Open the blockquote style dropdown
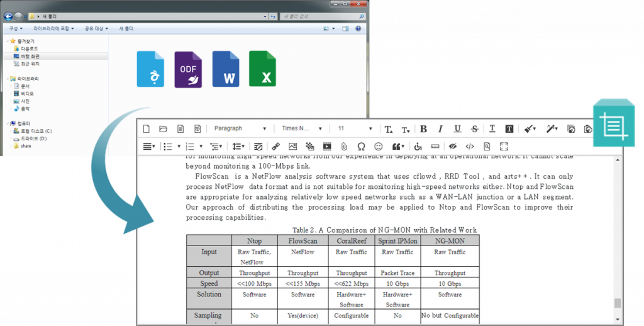Viewport: 644px width, 326px height. click(x=398, y=147)
